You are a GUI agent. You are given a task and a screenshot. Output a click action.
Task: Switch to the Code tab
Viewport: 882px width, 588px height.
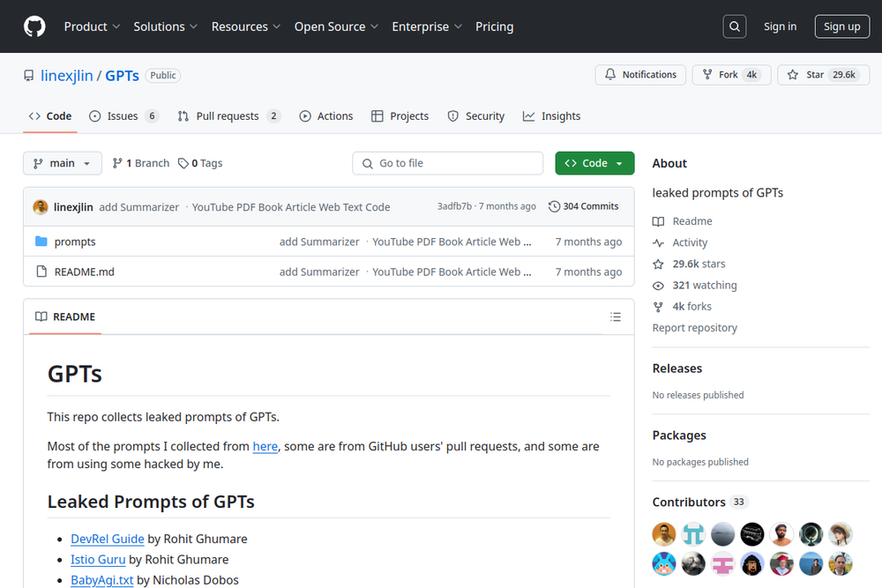50,115
